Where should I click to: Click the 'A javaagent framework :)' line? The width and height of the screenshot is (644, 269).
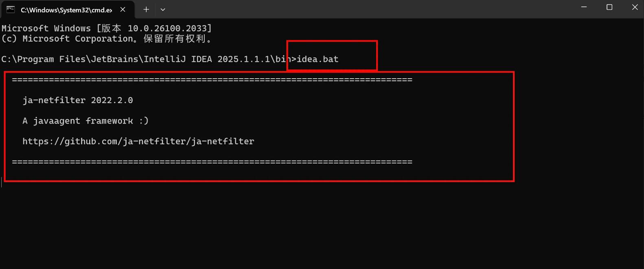pyautogui.click(x=85, y=121)
